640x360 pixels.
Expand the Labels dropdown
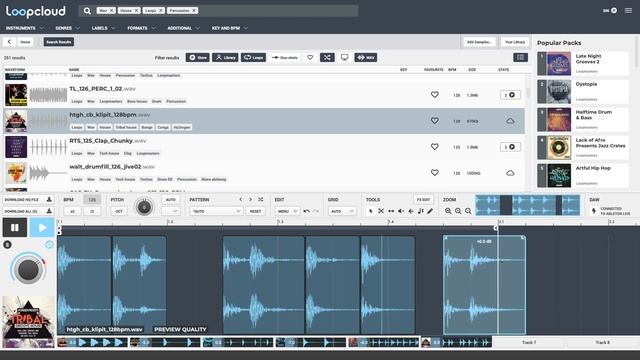(x=103, y=28)
